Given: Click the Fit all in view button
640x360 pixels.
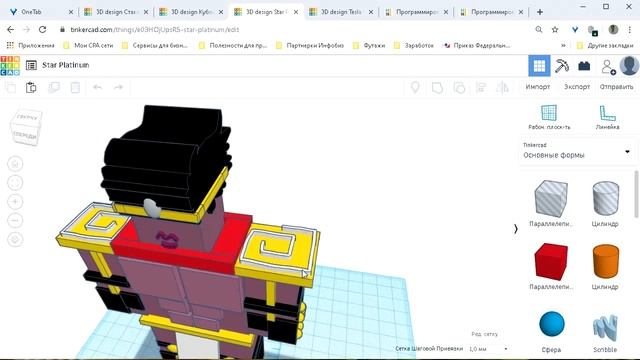Looking at the screenshot, I should point(15,183).
